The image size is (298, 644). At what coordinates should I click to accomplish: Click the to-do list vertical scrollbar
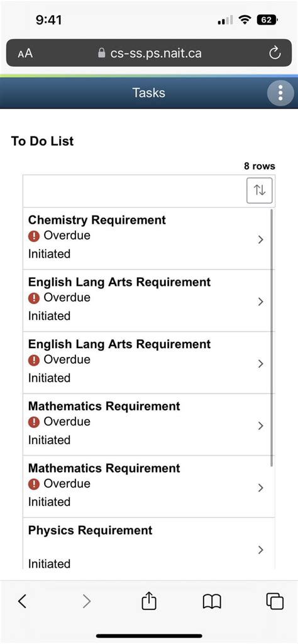(272, 337)
